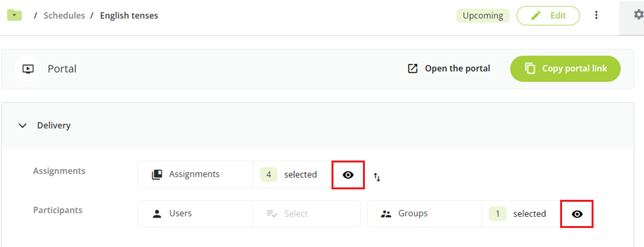Click the Portal screen icon

click(x=28, y=69)
